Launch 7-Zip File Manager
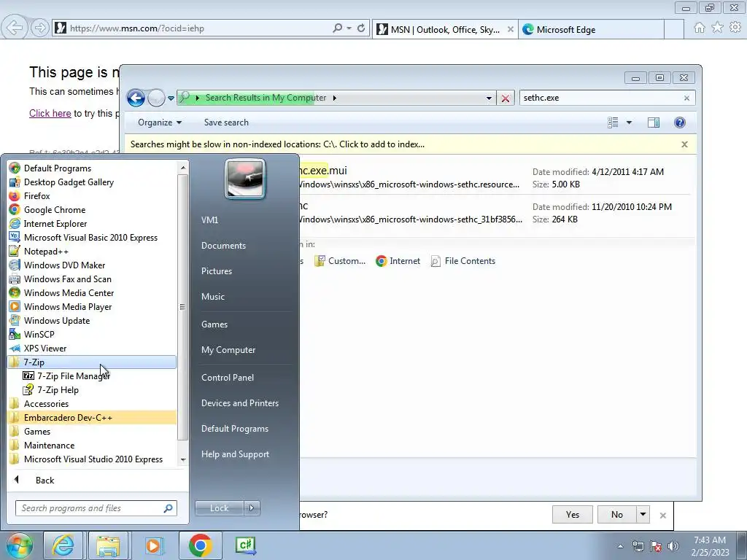The image size is (747, 560). point(74,376)
